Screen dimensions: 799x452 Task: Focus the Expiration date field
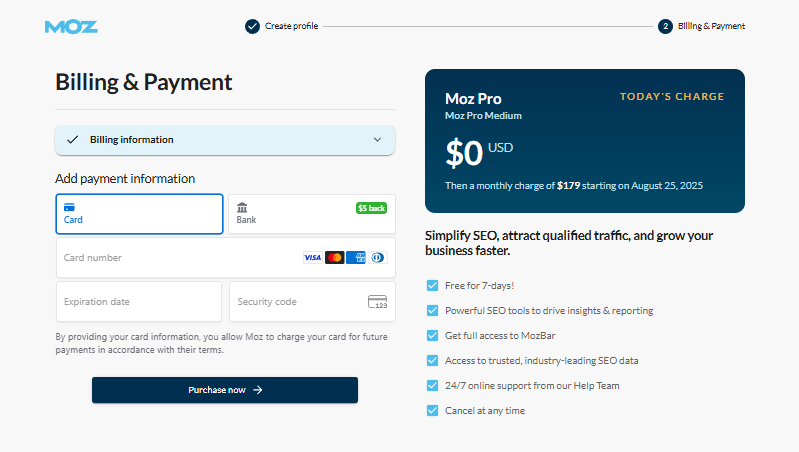[139, 302]
